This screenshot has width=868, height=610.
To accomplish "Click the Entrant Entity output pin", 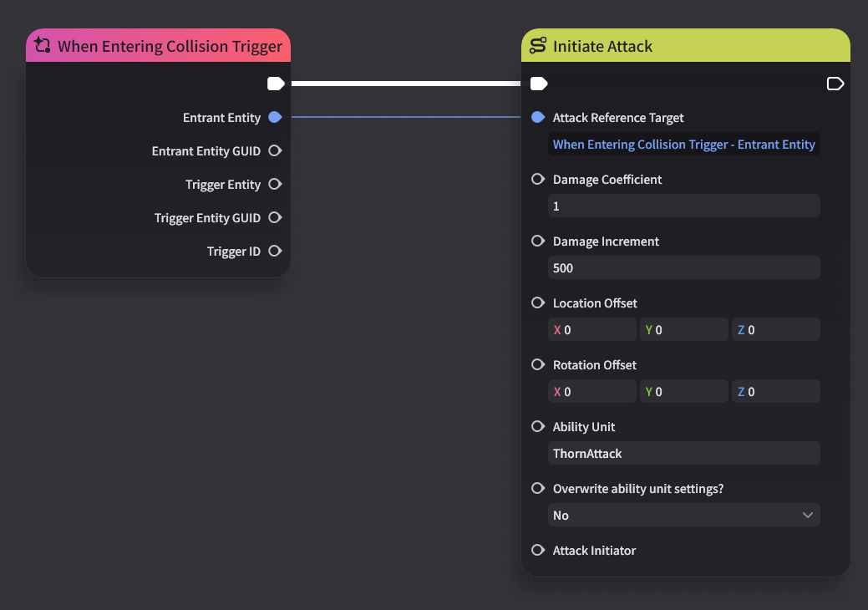I will tap(275, 117).
